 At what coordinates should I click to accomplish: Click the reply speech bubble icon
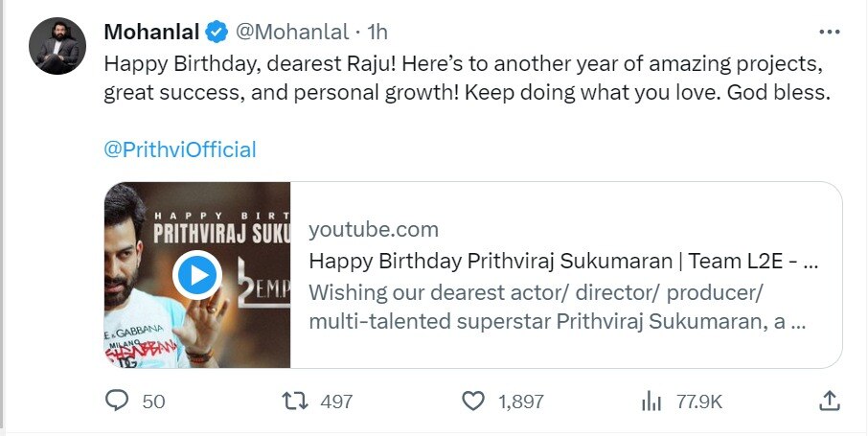[117, 401]
